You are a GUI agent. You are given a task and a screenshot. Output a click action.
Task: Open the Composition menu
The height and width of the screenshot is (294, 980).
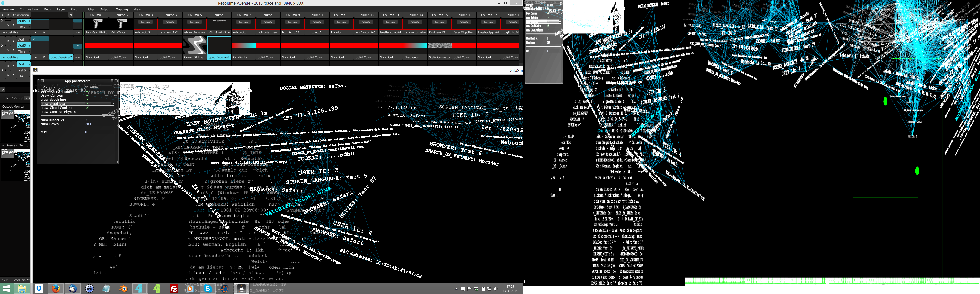[x=29, y=9]
